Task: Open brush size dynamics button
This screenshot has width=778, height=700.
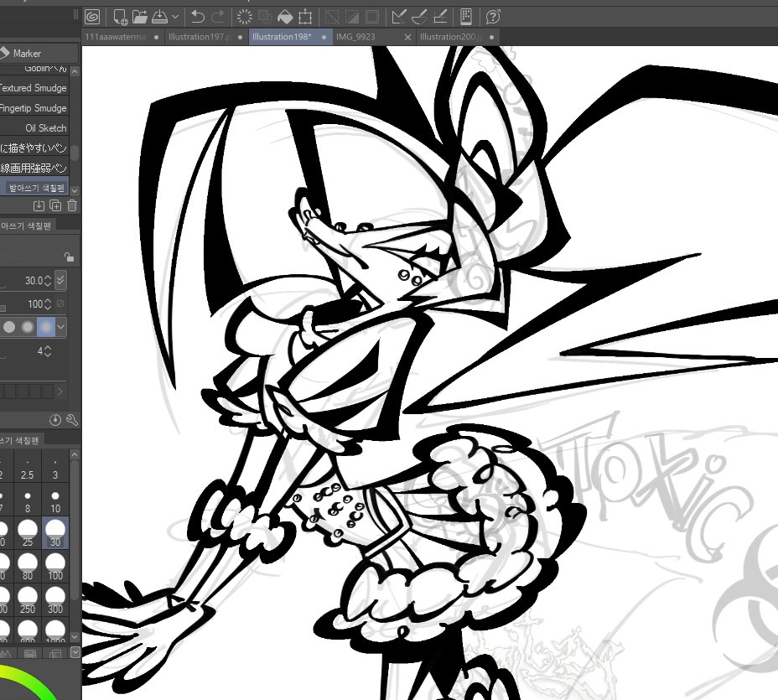Action: [x=60, y=280]
